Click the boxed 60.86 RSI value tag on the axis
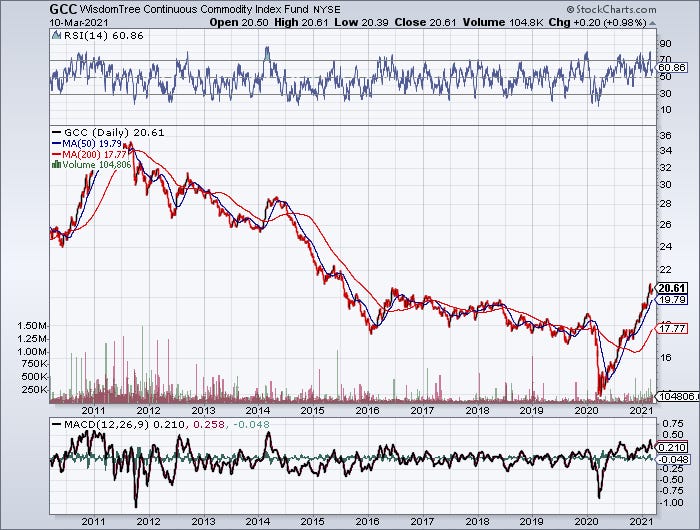This screenshot has height=530, width=700. coord(672,67)
